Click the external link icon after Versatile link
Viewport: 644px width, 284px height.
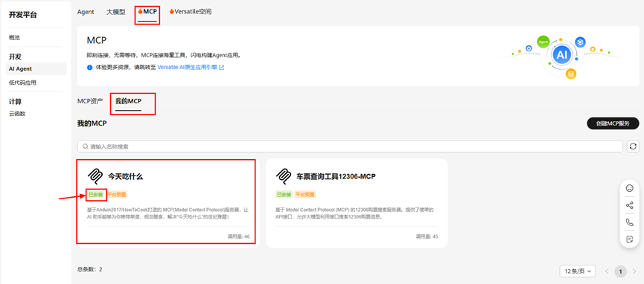(x=222, y=68)
